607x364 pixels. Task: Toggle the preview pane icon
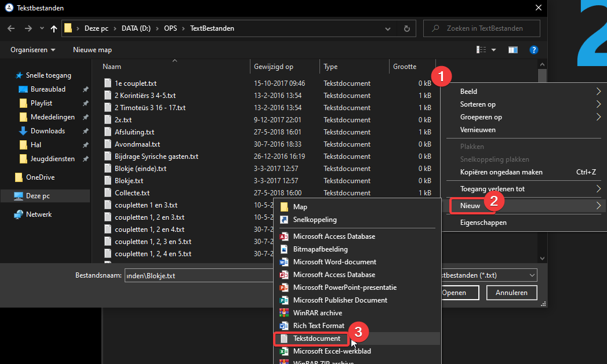pos(513,50)
